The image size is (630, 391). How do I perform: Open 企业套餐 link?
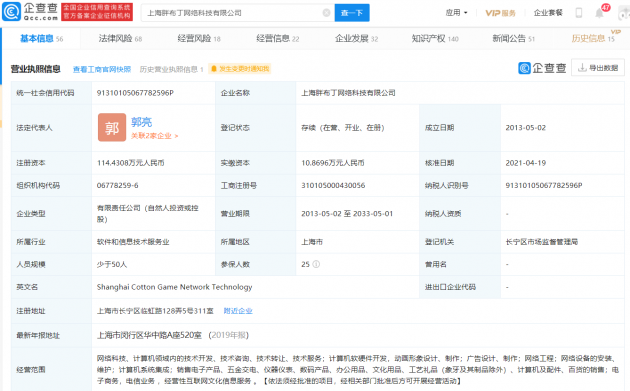pos(548,13)
